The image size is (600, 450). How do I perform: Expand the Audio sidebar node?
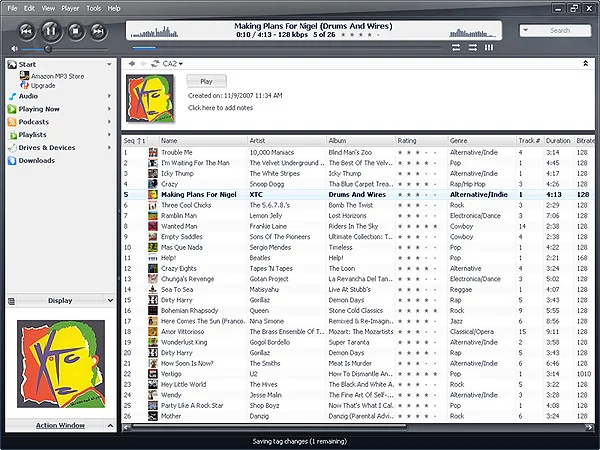(x=109, y=96)
